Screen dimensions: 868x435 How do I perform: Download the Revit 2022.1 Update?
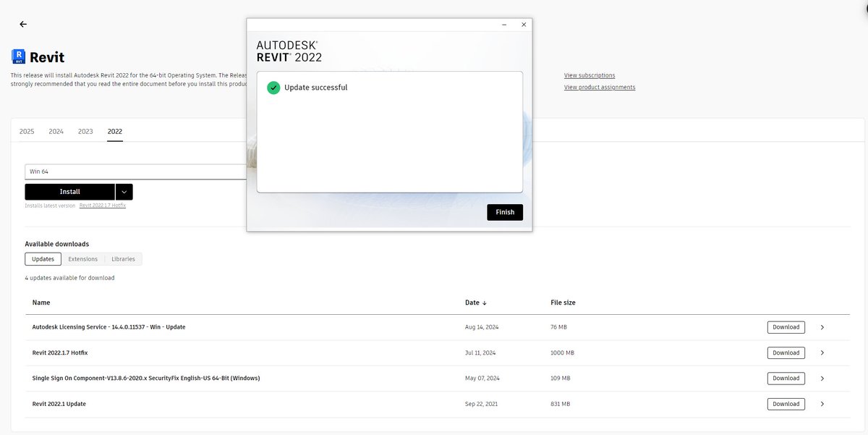tap(786, 404)
